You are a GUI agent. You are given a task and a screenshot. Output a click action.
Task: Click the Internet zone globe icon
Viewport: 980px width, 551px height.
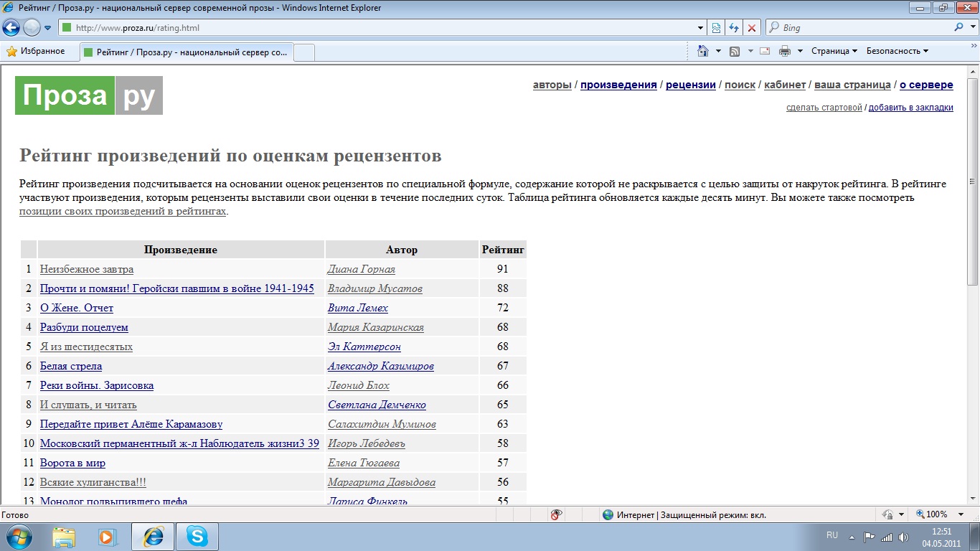[x=608, y=514]
